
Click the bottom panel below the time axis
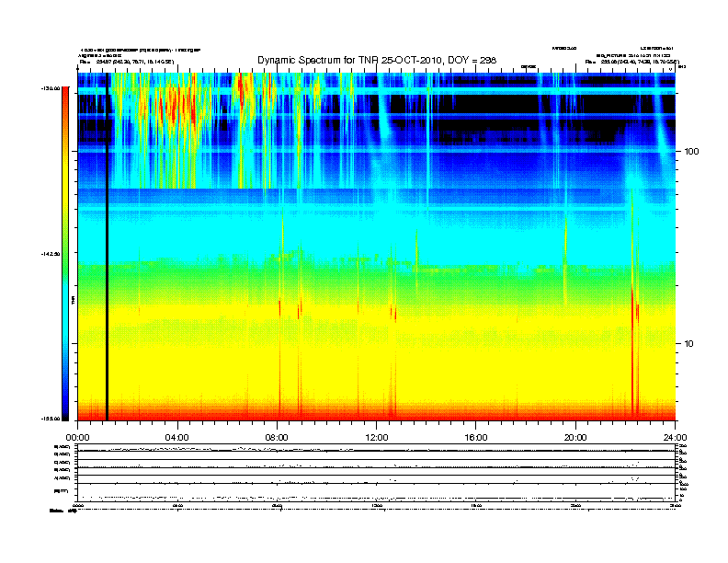(376, 473)
